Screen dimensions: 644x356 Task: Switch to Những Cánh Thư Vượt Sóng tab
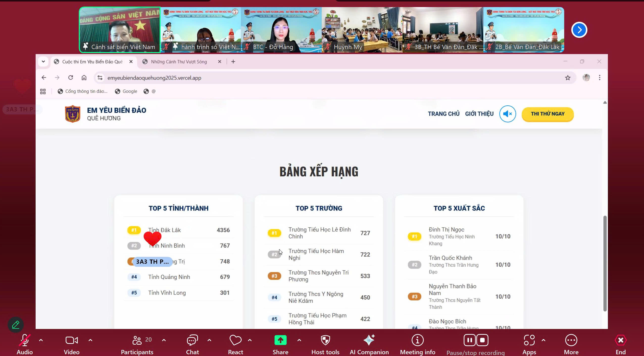[x=179, y=62]
